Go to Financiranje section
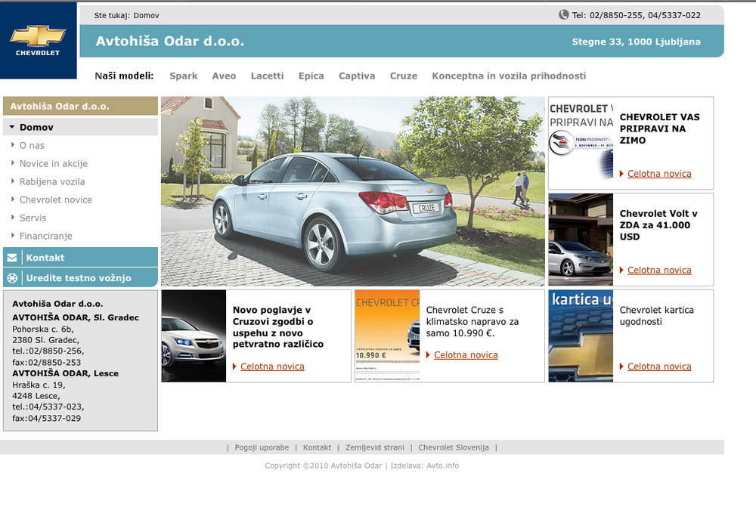Viewport: 756px width, 532px height. tap(45, 236)
